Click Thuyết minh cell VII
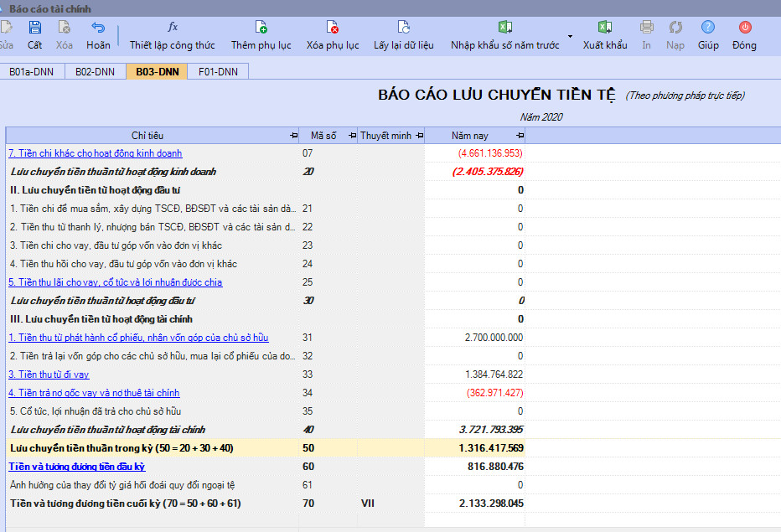781x532 pixels. [368, 504]
